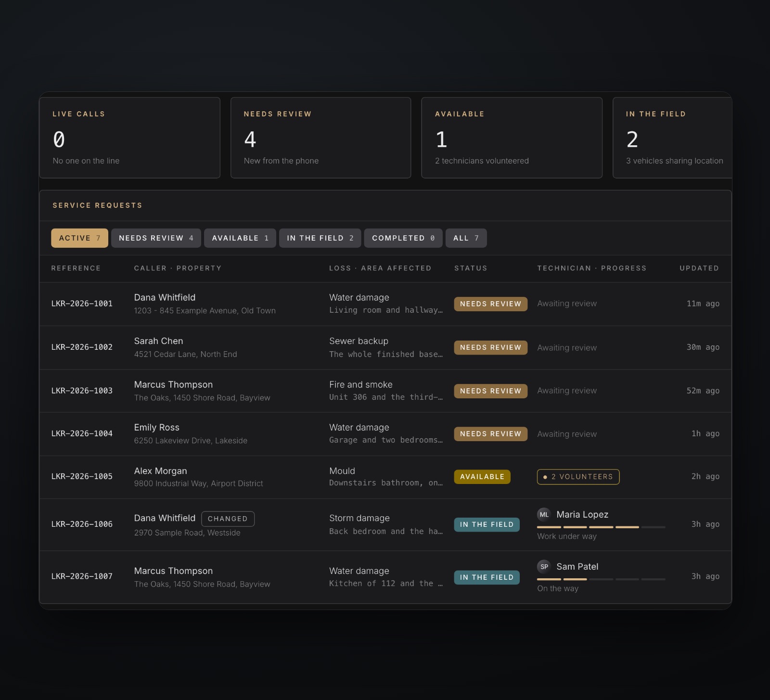Click the Storm damage loss entry

(359, 518)
